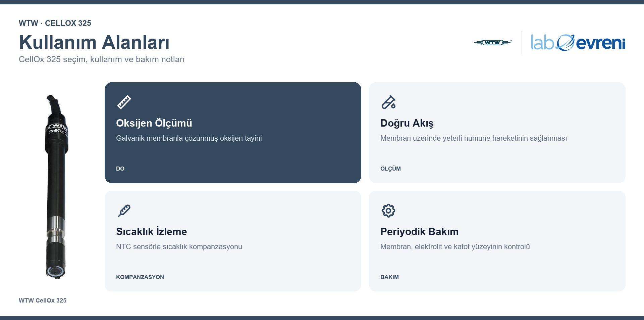This screenshot has width=644, height=320.
Task: Click the test tube icon above Doğru Akış
Action: click(x=388, y=102)
